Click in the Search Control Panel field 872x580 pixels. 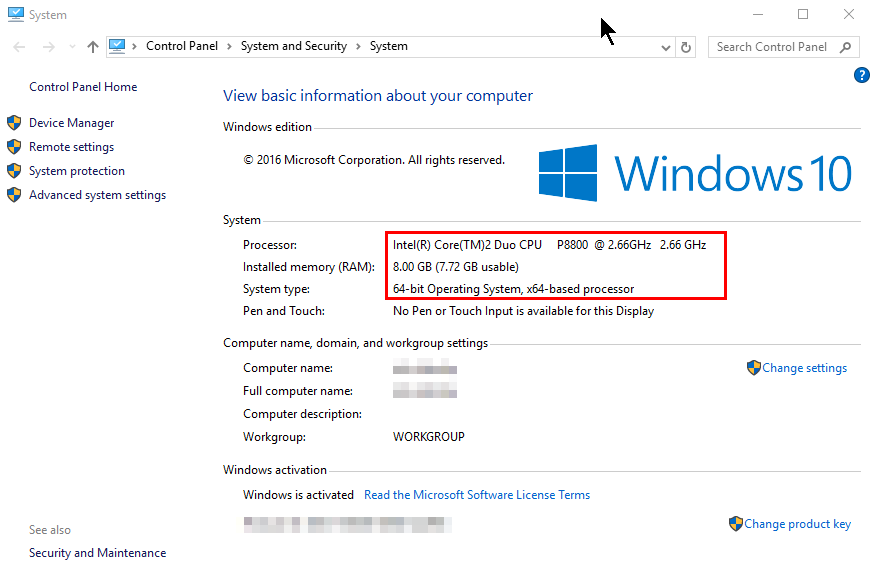(x=773, y=47)
